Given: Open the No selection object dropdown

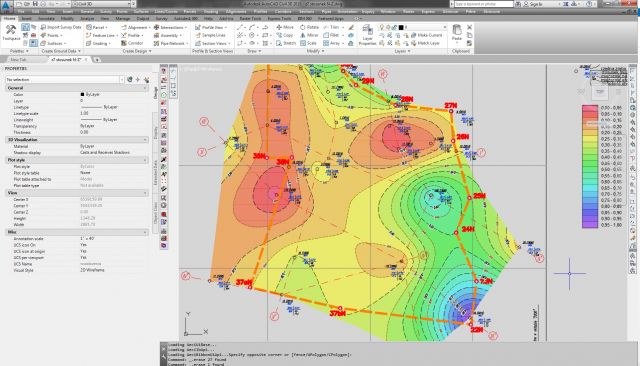Looking at the screenshot, I should (65, 80).
